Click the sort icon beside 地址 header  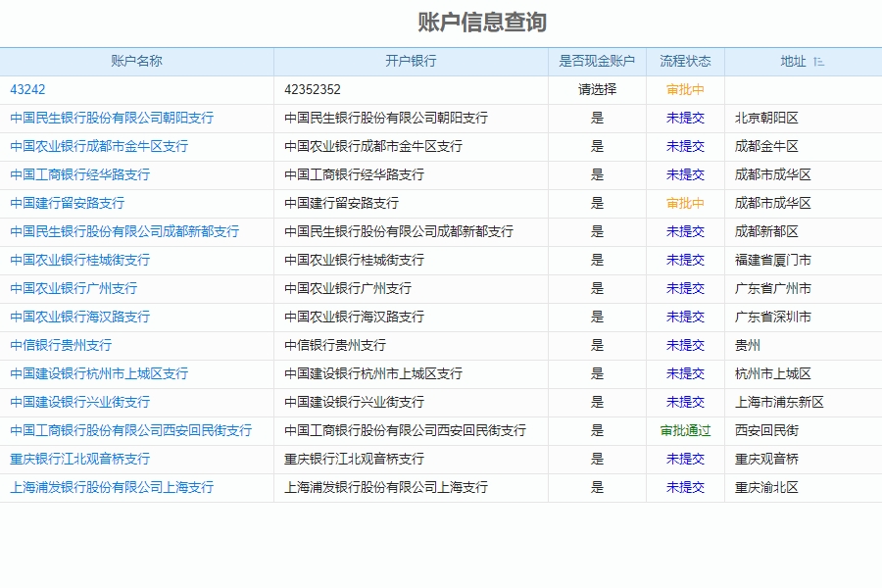(x=817, y=61)
